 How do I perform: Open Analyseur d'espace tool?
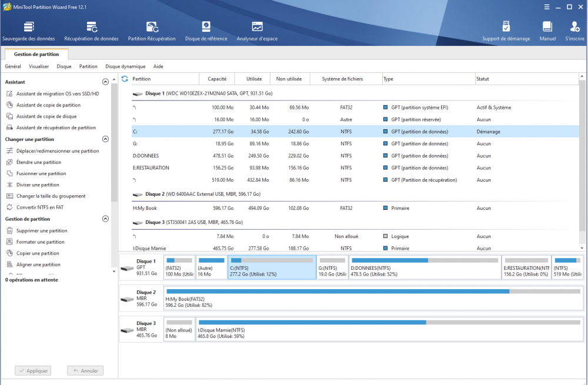(257, 31)
